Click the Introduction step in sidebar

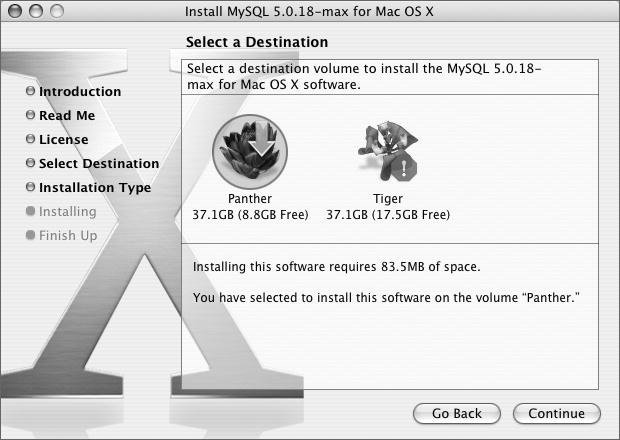pyautogui.click(x=80, y=91)
